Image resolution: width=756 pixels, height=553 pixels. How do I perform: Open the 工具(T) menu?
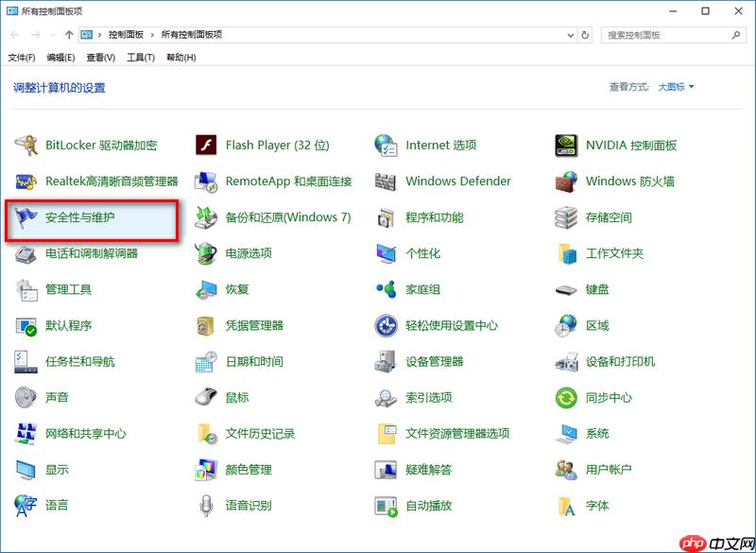[x=141, y=58]
